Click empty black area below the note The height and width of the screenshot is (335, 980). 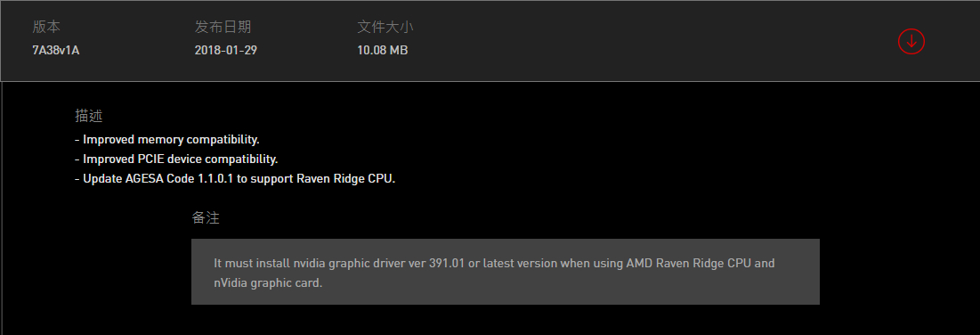[x=505, y=321]
